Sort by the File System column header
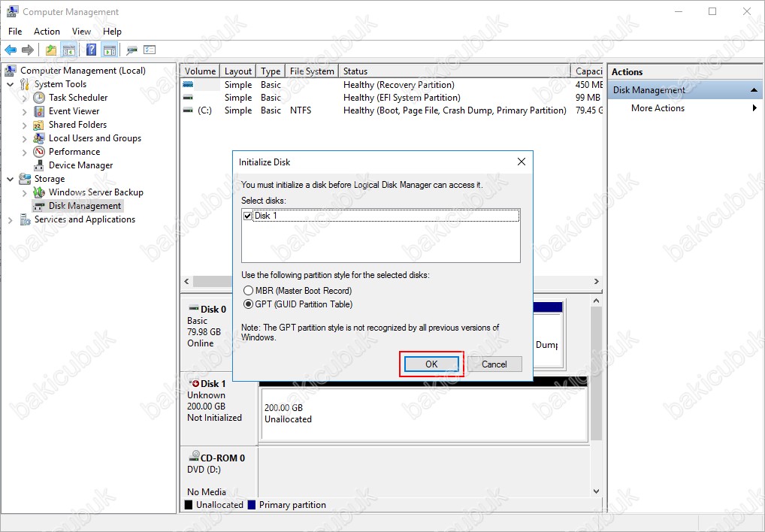Viewport: 765px width, 532px height. click(x=312, y=71)
